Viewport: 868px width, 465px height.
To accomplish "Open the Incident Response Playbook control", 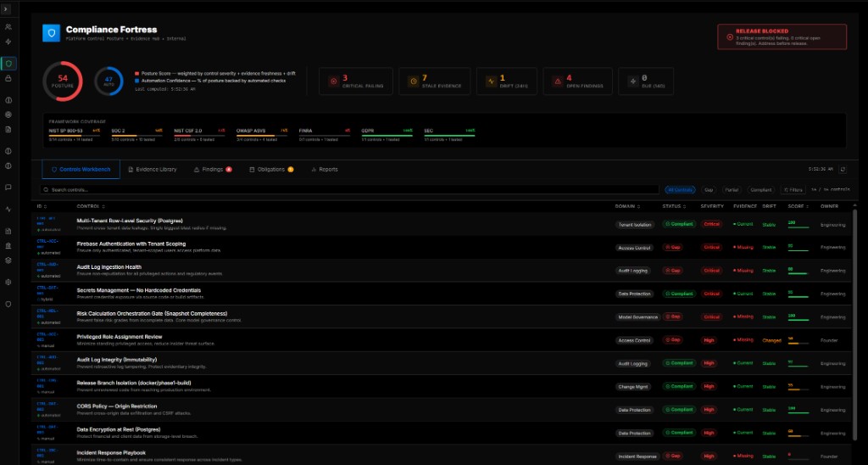I will (111, 453).
